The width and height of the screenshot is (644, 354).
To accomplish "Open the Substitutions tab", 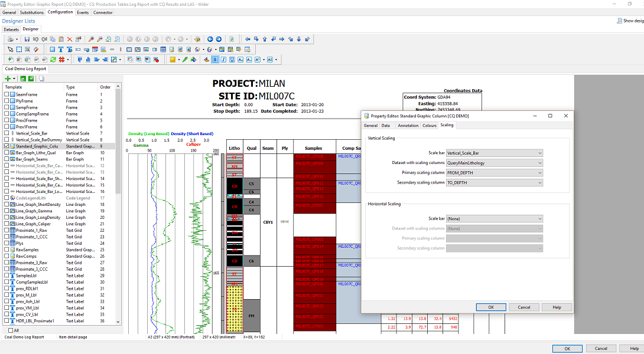I will click(31, 12).
